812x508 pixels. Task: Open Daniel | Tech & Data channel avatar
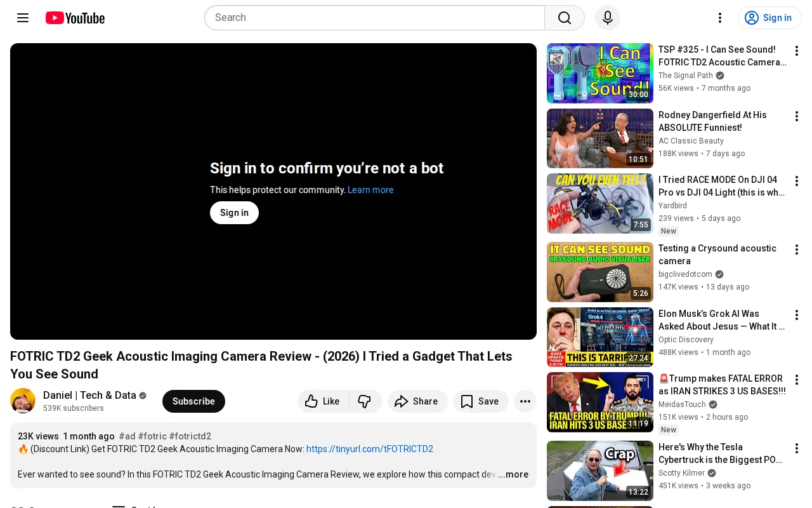(23, 401)
